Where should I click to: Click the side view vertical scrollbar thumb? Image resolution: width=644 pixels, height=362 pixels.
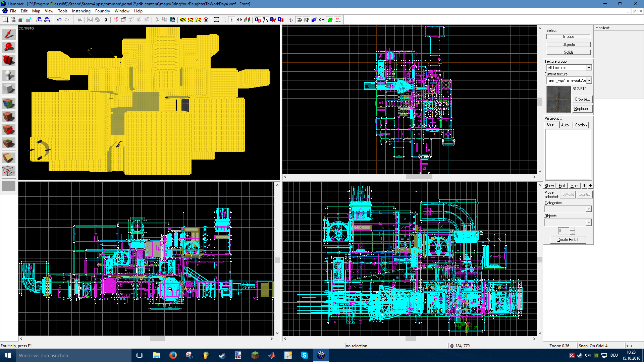(540, 260)
